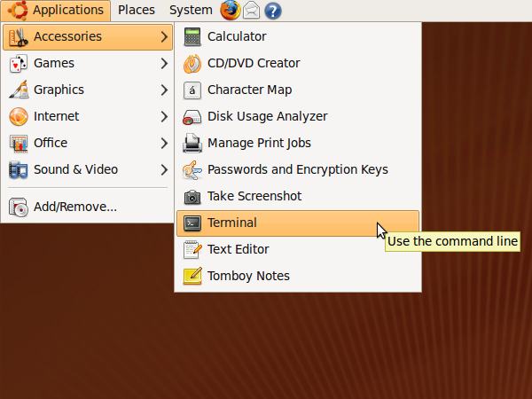Click the Passwords and Encryption Keys icon

[192, 169]
